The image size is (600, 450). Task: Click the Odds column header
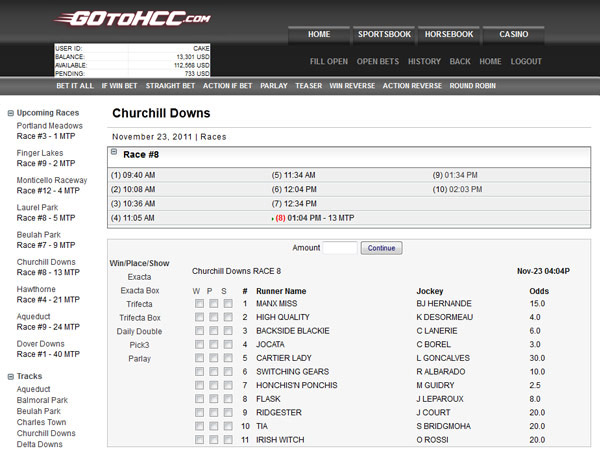click(x=539, y=291)
